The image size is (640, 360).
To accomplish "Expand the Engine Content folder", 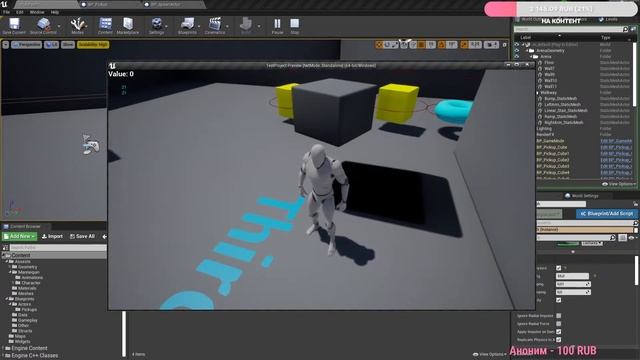I will pyautogui.click(x=3, y=348).
